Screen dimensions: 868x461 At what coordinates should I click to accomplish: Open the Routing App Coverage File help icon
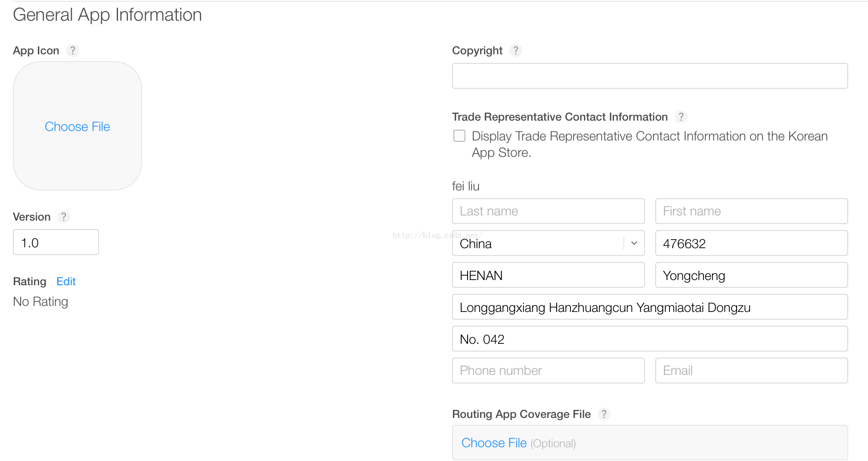(x=604, y=414)
